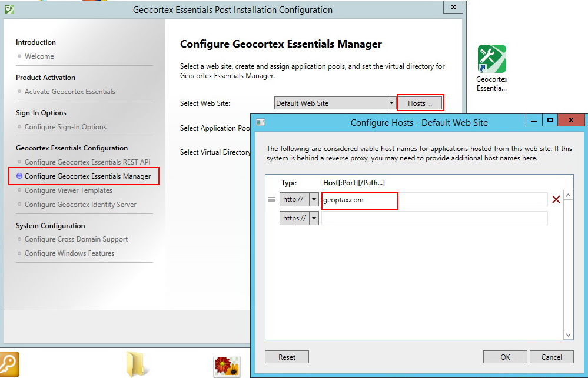Maximize the Configure Hosts dialog
This screenshot has height=378, width=588.
point(550,121)
